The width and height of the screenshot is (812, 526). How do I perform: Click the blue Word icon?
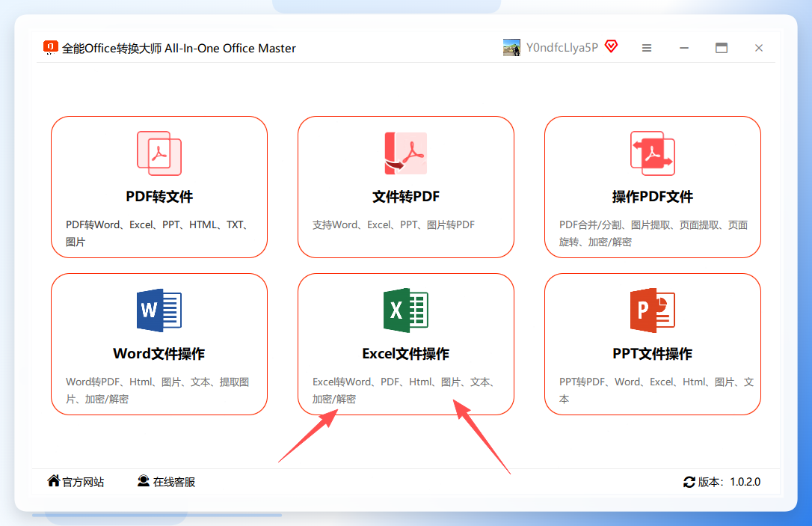click(x=159, y=310)
